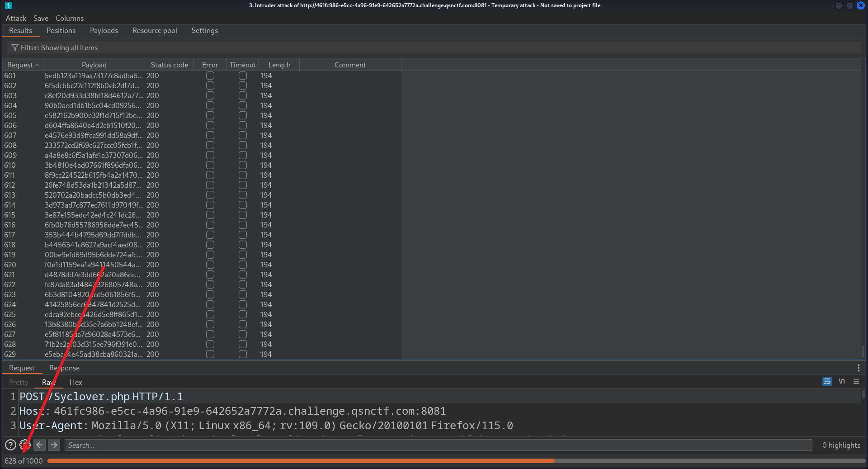Sort by the Error column header

pyautogui.click(x=210, y=65)
